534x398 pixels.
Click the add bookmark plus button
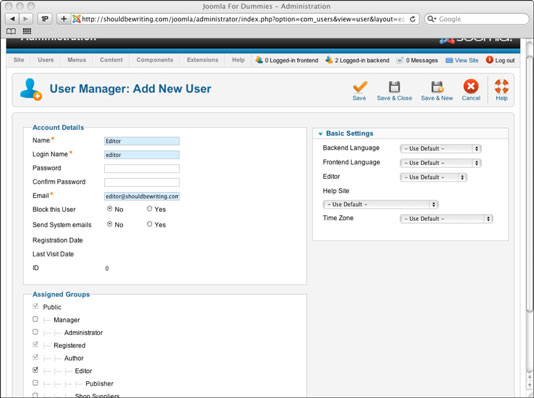click(x=63, y=19)
